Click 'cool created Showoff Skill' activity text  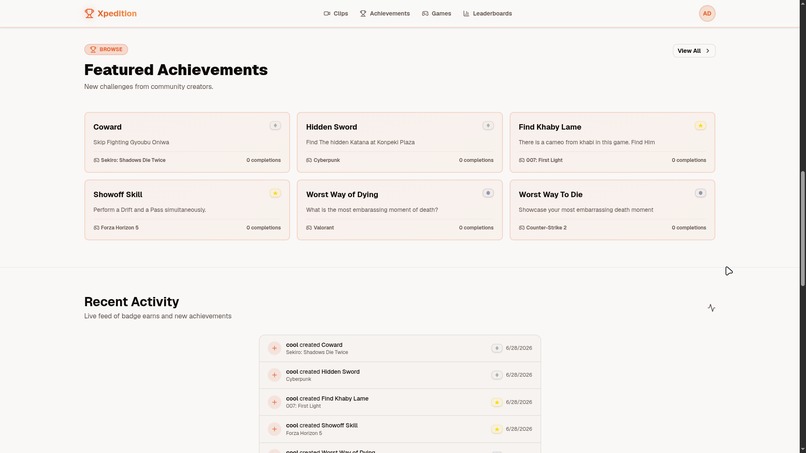pyautogui.click(x=322, y=425)
